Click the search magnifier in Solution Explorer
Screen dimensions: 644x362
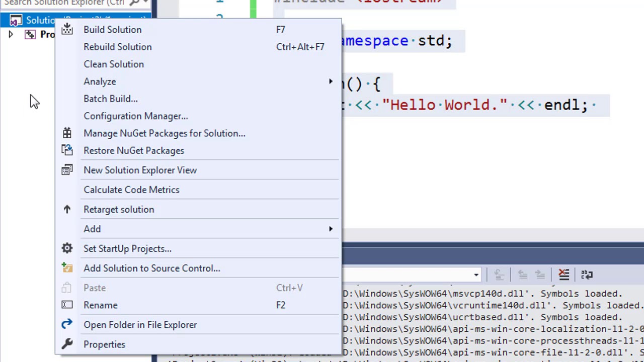134,3
